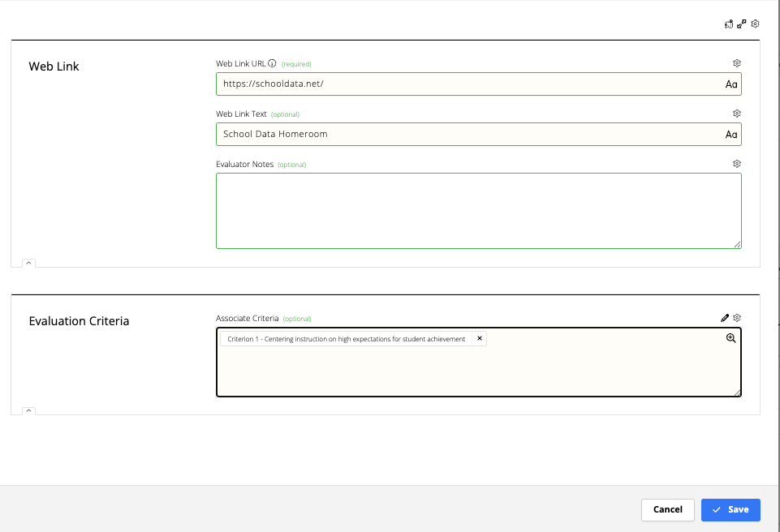Open the text formatting options in the URL field
The height and width of the screenshot is (532, 780).
click(730, 84)
